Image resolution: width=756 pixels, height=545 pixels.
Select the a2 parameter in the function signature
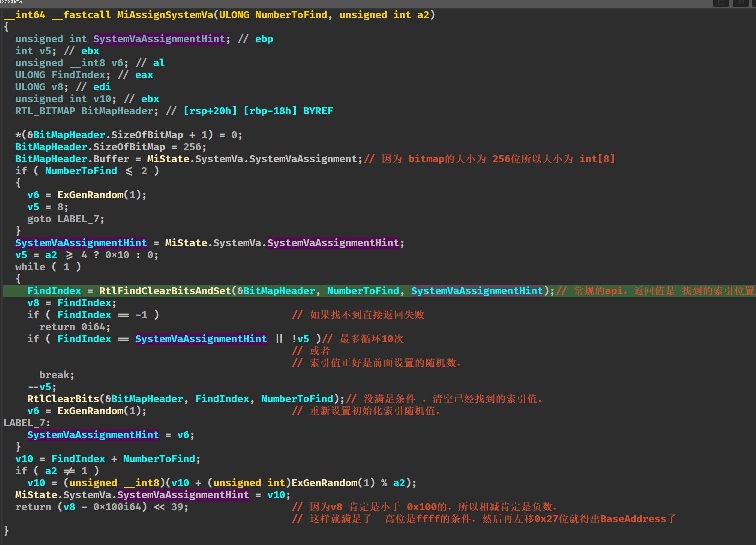[423, 15]
